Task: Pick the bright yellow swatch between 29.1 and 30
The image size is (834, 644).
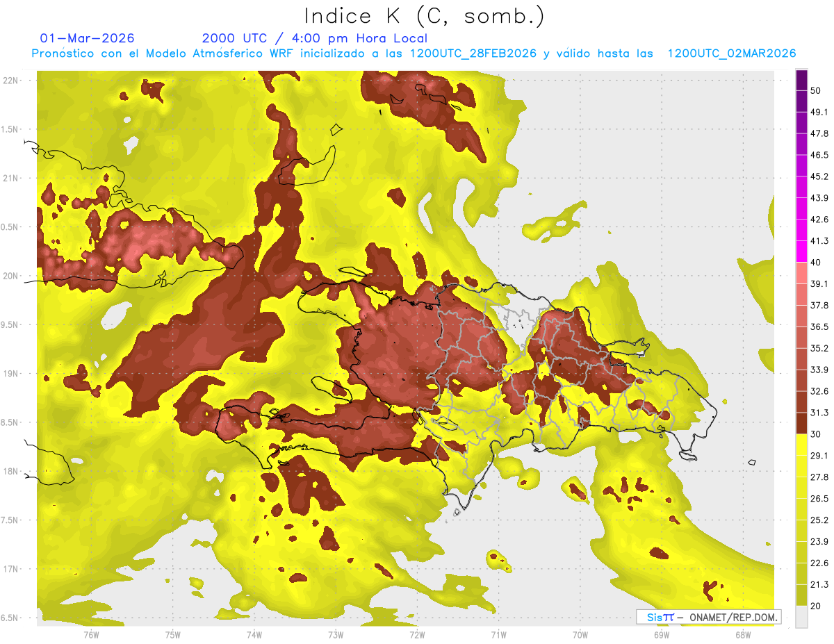Action: tap(801, 445)
